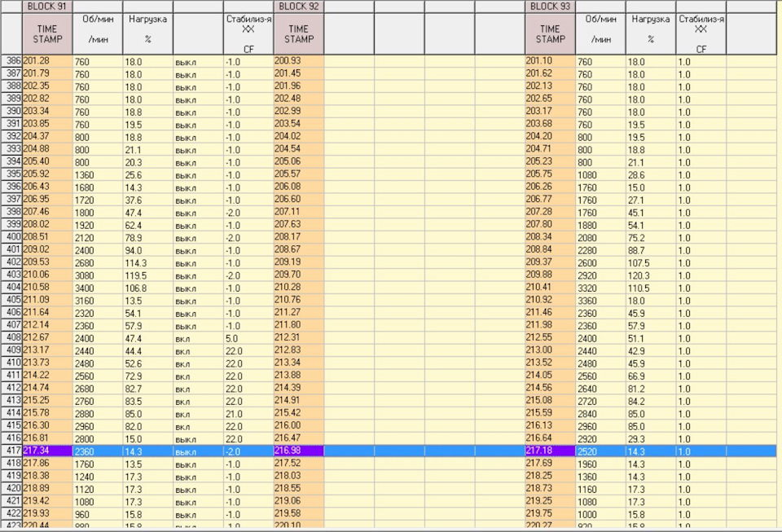
Task: Click stabilization value 5.0 in row 408
Action: click(248, 339)
